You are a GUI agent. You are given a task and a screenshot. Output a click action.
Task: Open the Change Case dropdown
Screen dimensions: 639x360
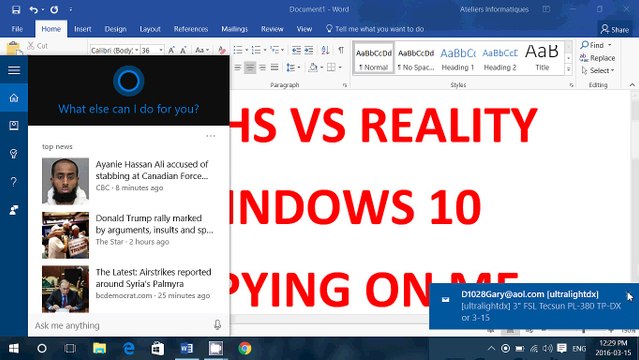pos(202,50)
